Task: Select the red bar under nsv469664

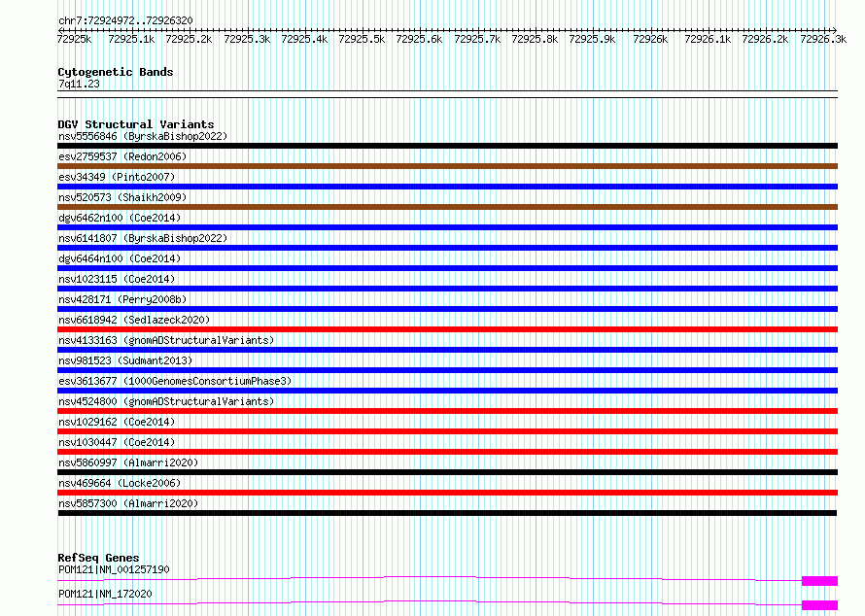Action: point(447,493)
